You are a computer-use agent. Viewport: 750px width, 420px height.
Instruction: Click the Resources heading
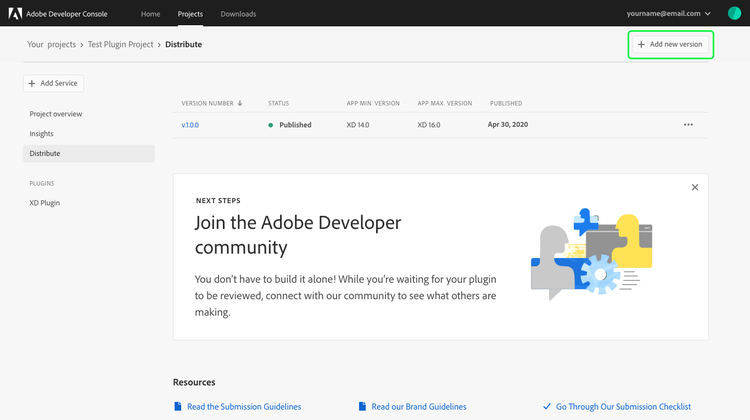pyautogui.click(x=194, y=382)
